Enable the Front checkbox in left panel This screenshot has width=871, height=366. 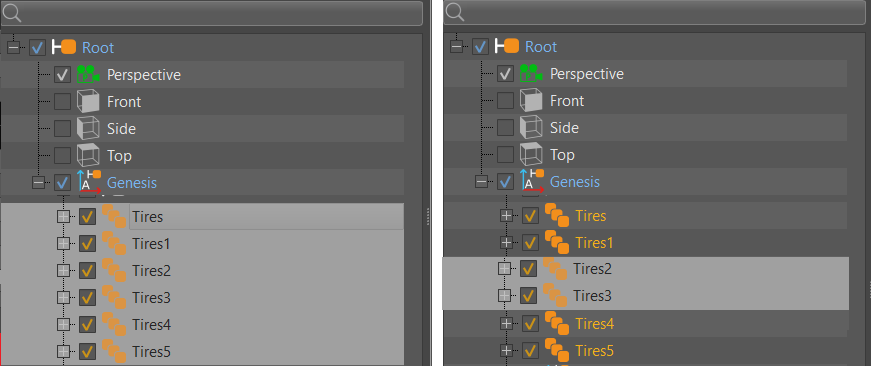click(62, 102)
